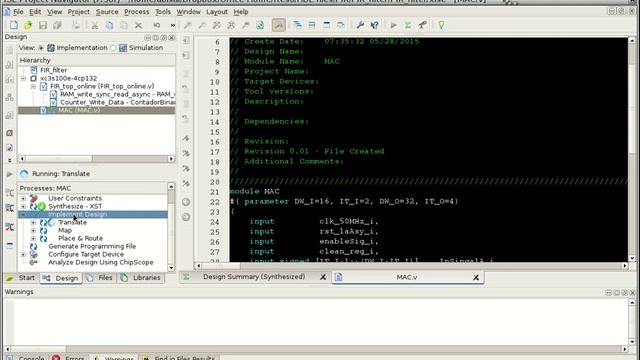640x360 pixels.
Task: Expand the User Constraints process
Action: click(24, 198)
